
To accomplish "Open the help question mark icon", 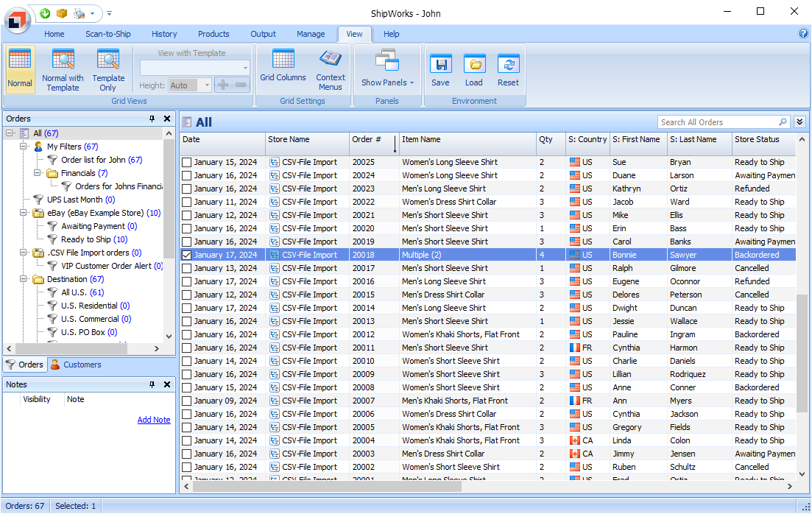I will 802,34.
